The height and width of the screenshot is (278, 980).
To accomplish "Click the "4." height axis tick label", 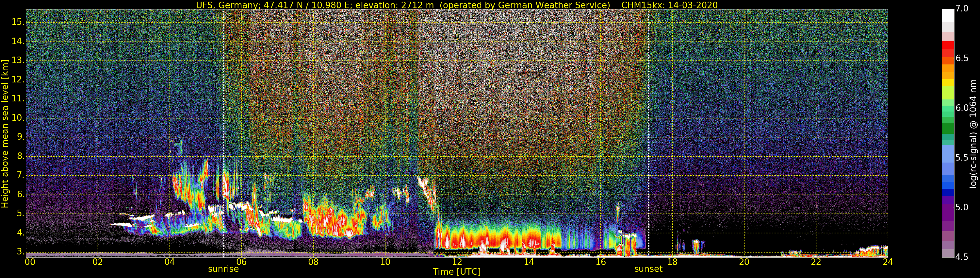I will pos(21,233).
